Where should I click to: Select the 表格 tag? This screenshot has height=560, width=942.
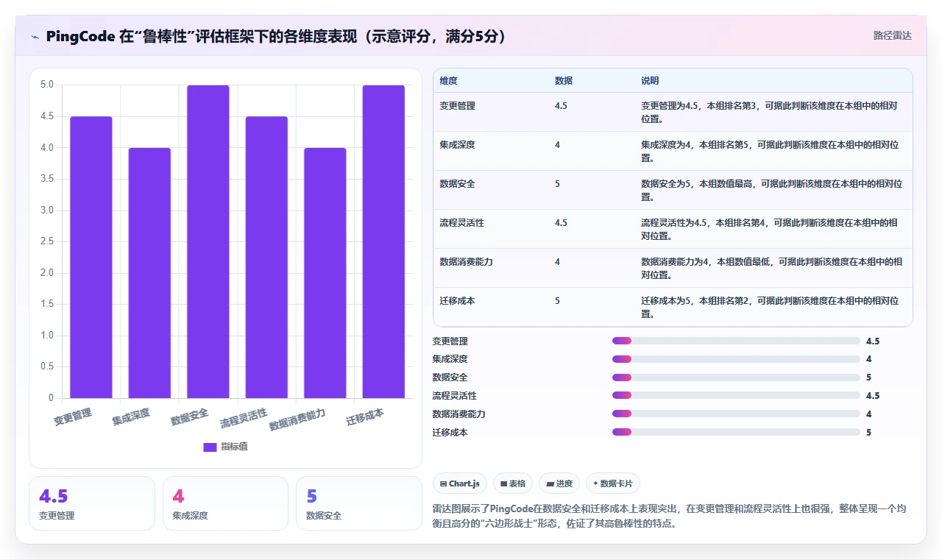click(513, 483)
